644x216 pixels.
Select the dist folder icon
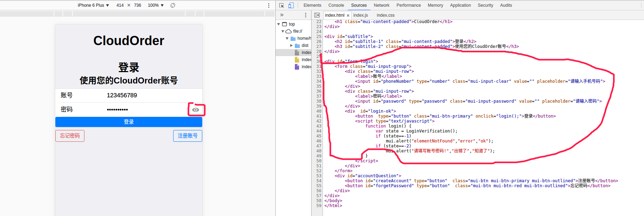[x=297, y=45]
